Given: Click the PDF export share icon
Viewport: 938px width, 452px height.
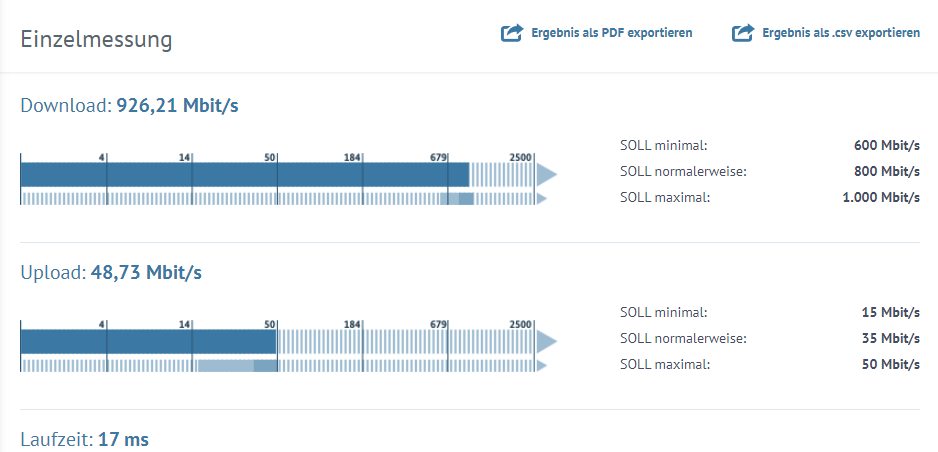Looking at the screenshot, I should 512,33.
